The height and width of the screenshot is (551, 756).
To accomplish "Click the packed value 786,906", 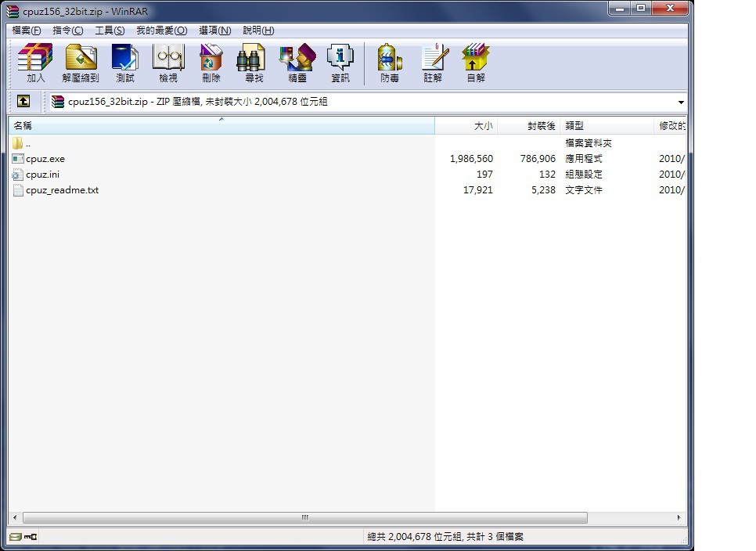I will [x=538, y=159].
